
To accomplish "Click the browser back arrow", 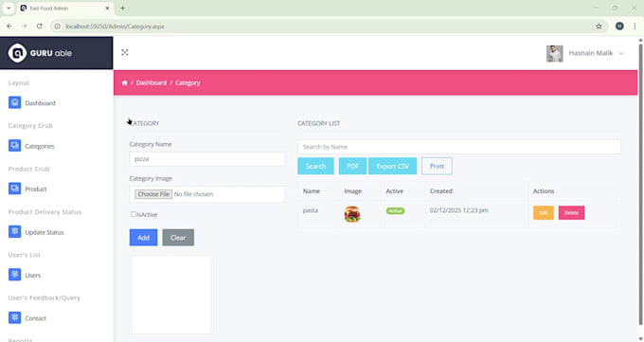I will pos(9,26).
